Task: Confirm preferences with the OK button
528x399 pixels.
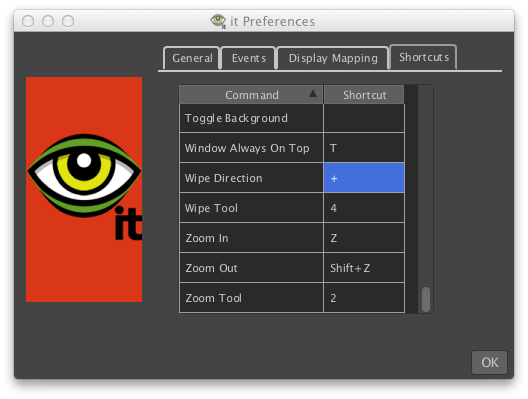Action: [489, 362]
